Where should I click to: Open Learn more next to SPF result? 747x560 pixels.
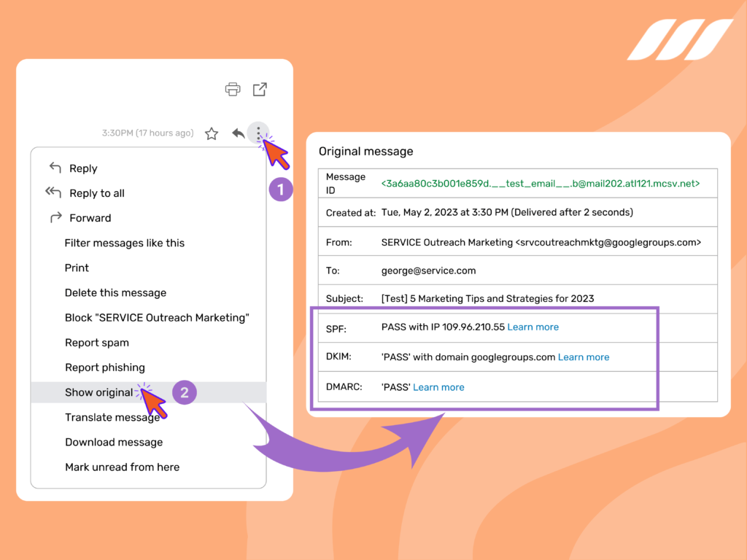(x=533, y=327)
